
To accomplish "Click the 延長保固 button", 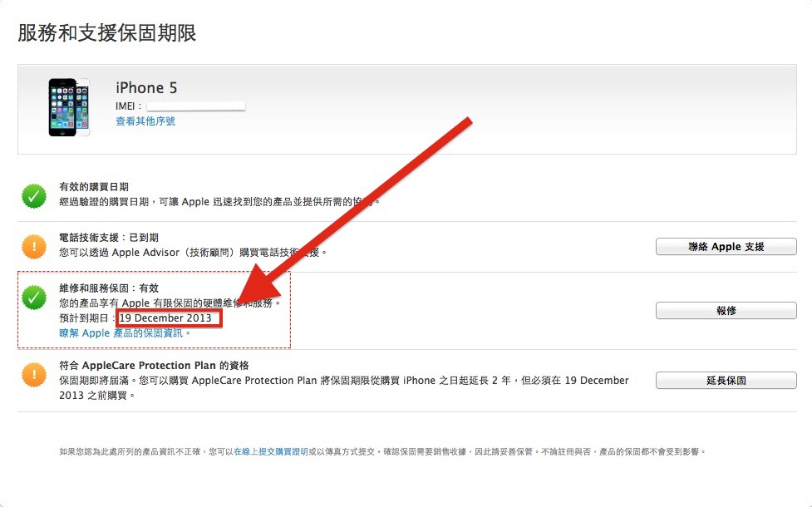I will [726, 381].
